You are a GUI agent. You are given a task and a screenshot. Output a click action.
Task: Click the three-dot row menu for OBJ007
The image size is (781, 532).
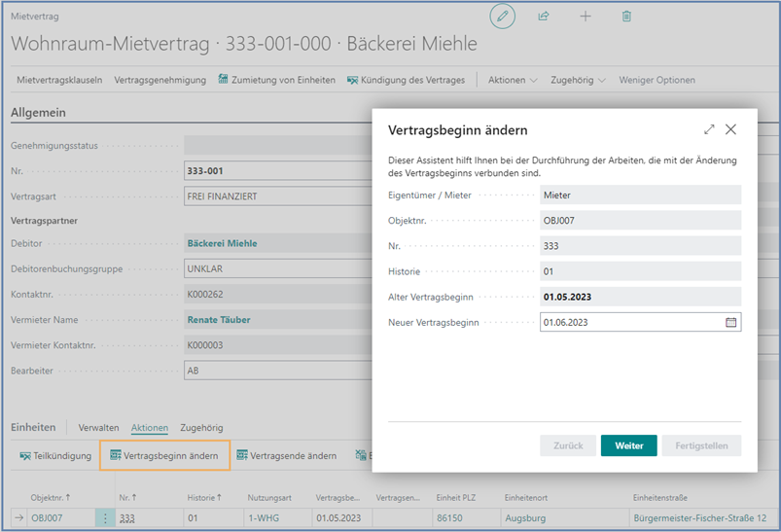pyautogui.click(x=105, y=518)
